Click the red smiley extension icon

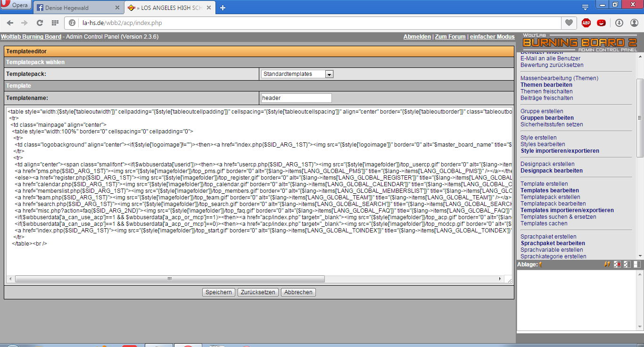click(x=601, y=23)
